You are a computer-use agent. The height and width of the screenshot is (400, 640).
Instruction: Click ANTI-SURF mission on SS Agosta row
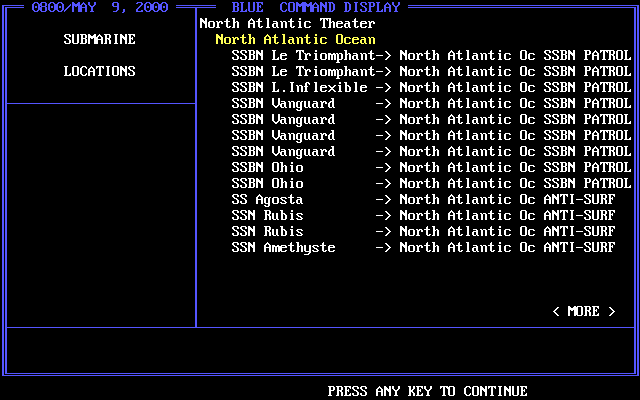point(579,200)
